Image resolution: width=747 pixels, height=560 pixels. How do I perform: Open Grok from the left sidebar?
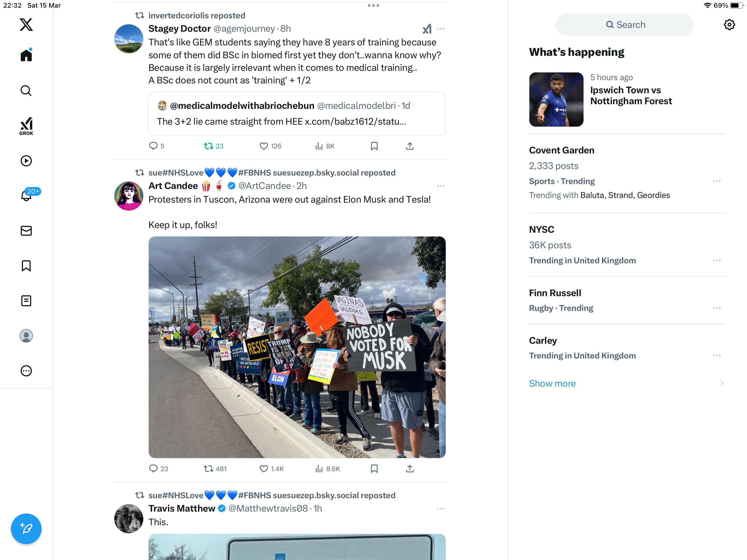(26, 126)
